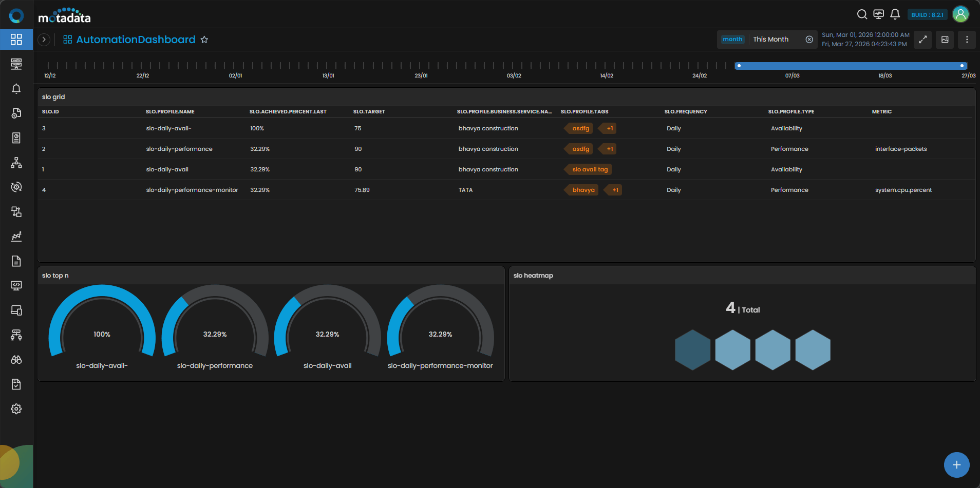Viewport: 980px width, 488px height.
Task: Click the search magnifier icon
Action: click(862, 14)
